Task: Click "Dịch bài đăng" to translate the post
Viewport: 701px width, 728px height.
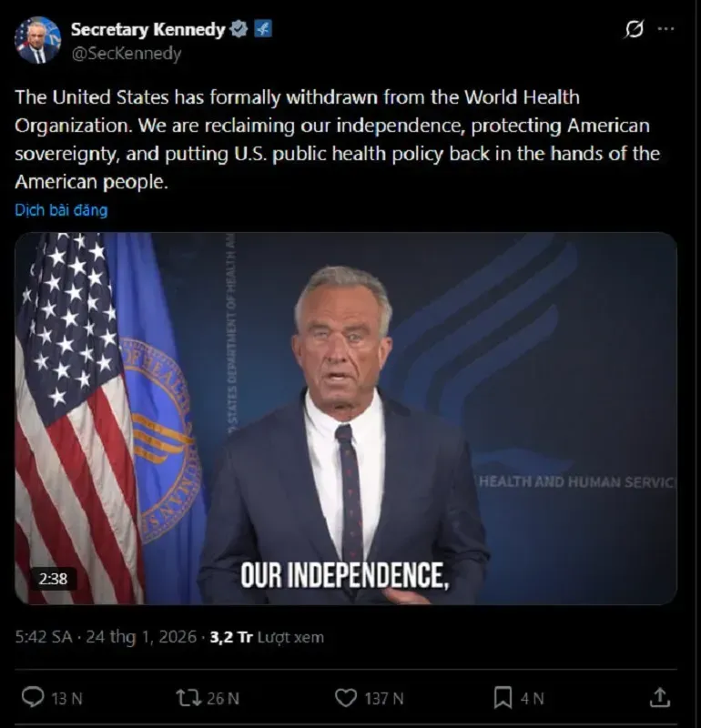Action: pyautogui.click(x=61, y=210)
